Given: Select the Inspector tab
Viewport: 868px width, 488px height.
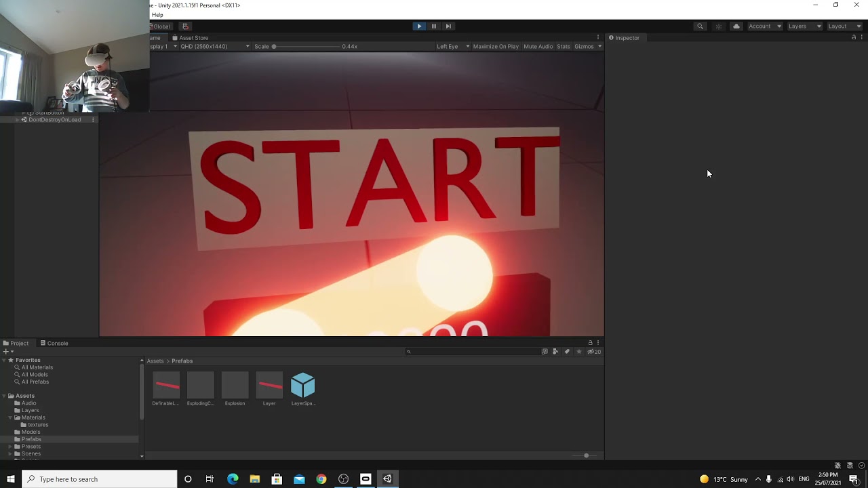Looking at the screenshot, I should 624,38.
